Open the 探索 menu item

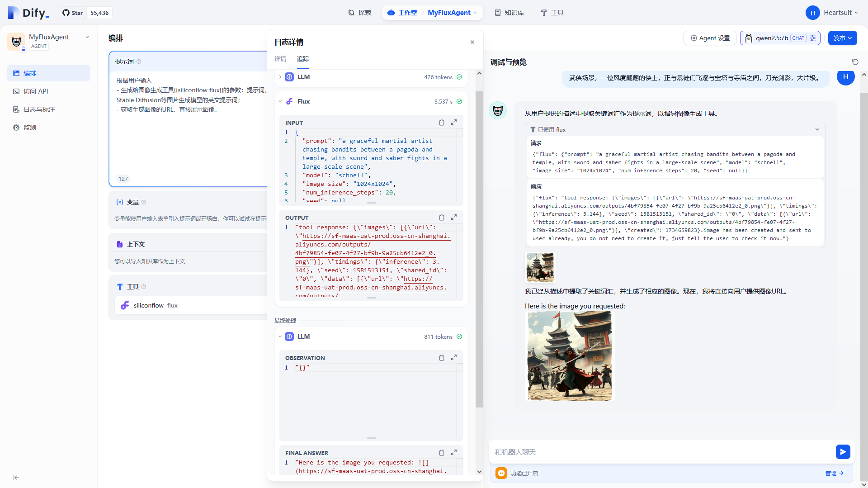[x=360, y=13]
